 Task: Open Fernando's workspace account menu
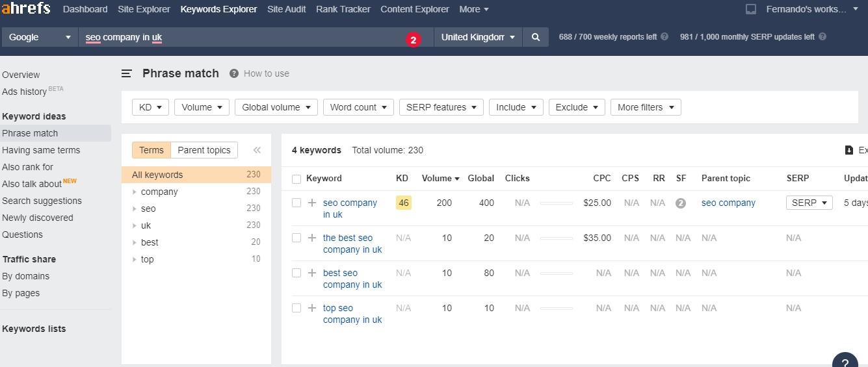tap(812, 9)
